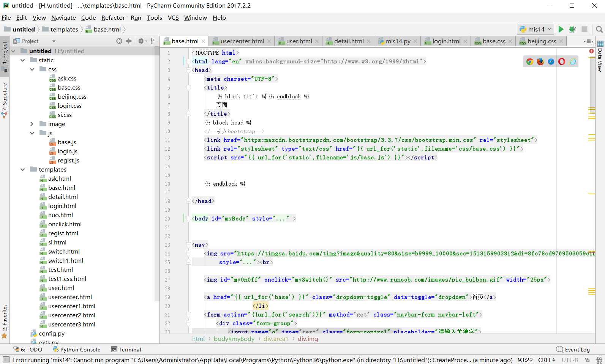Expand the folded body tag line 20
Screen dimensions: 605x364
pos(188,219)
